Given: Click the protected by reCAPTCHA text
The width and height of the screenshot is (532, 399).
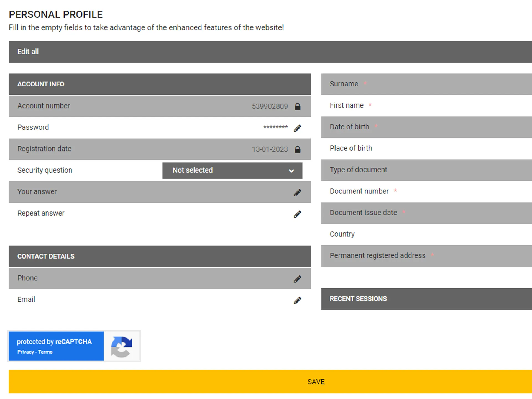Looking at the screenshot, I should pyautogui.click(x=54, y=342).
